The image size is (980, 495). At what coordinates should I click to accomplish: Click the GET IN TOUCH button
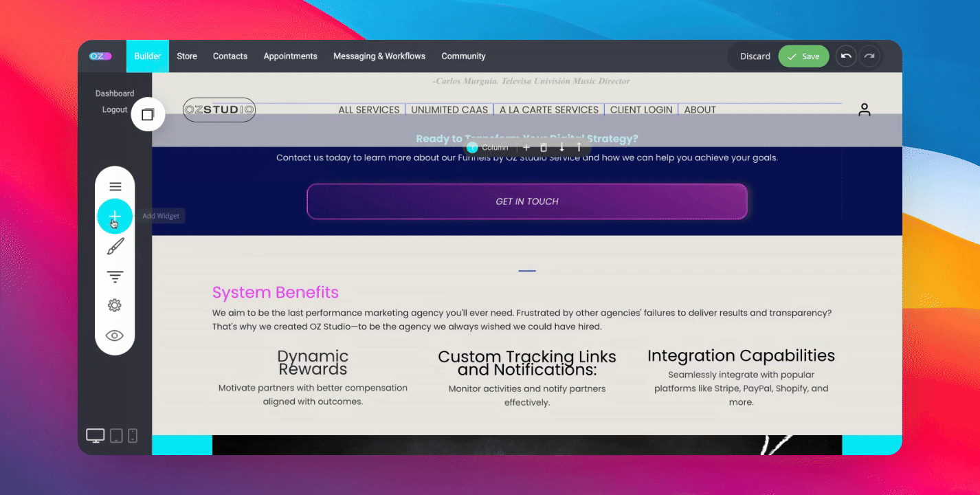527,201
